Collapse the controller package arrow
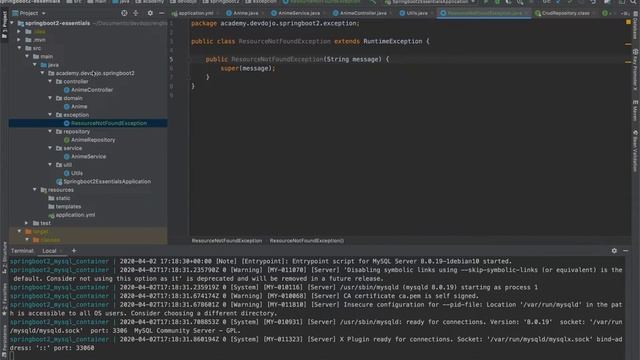Viewport: 640px width, 360px height. pyautogui.click(x=50, y=81)
